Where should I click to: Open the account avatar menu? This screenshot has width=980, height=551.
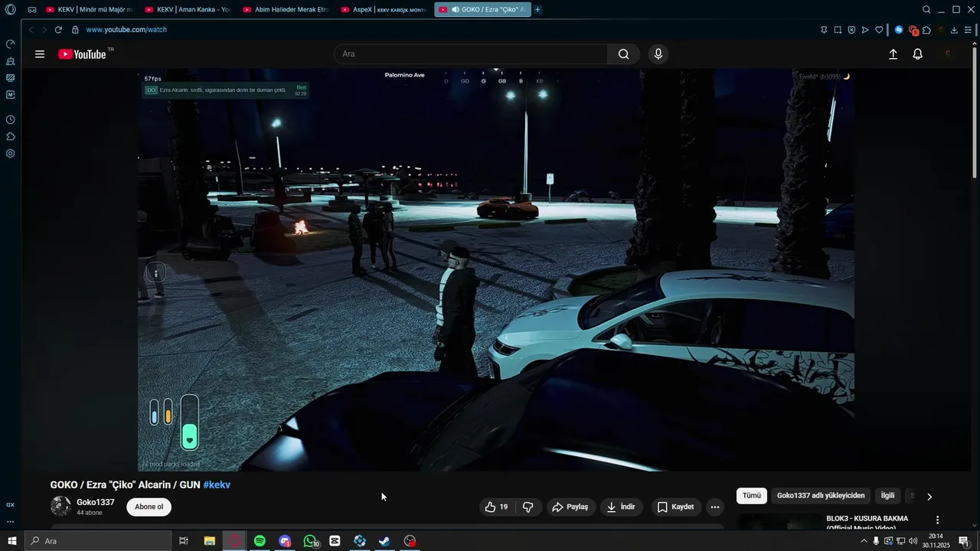(948, 54)
